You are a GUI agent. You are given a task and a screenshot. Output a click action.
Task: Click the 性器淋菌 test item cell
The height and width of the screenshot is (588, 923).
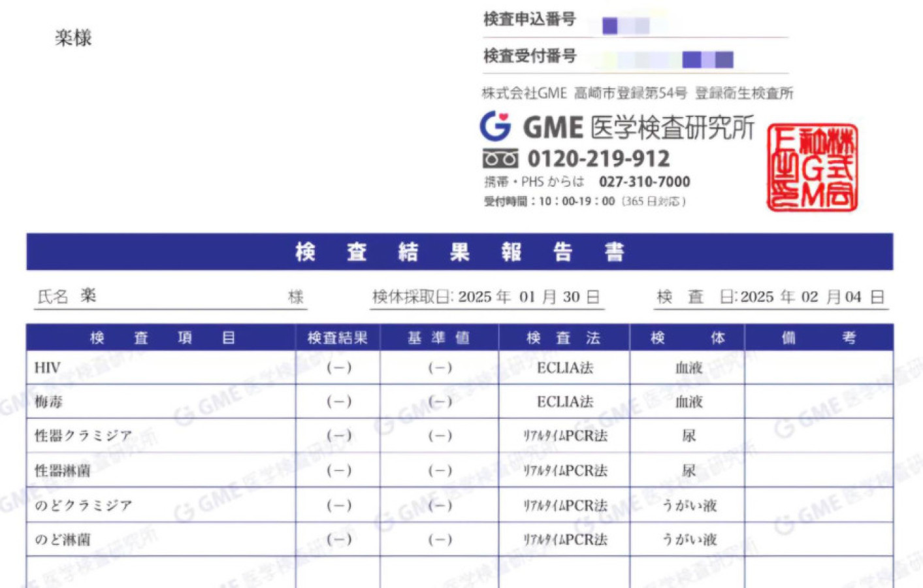tap(161, 470)
